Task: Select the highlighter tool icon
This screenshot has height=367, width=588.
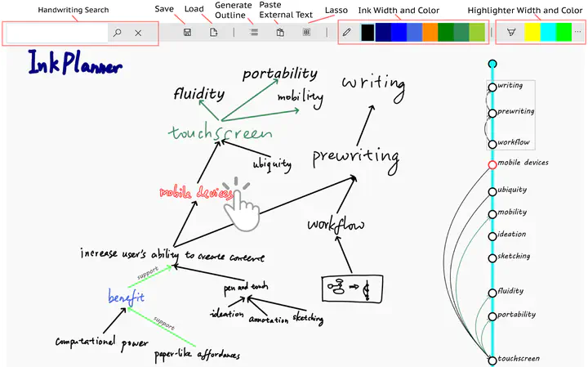Action: [x=510, y=32]
